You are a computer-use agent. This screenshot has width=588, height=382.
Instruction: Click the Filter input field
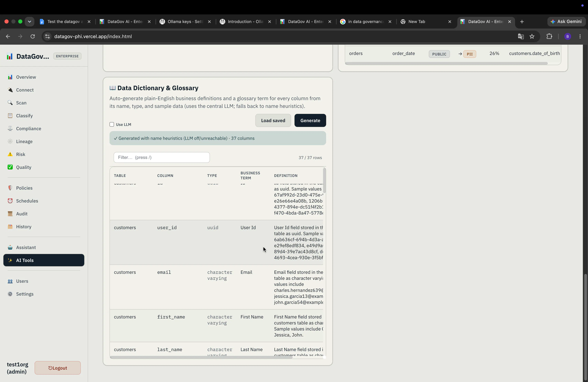point(162,158)
